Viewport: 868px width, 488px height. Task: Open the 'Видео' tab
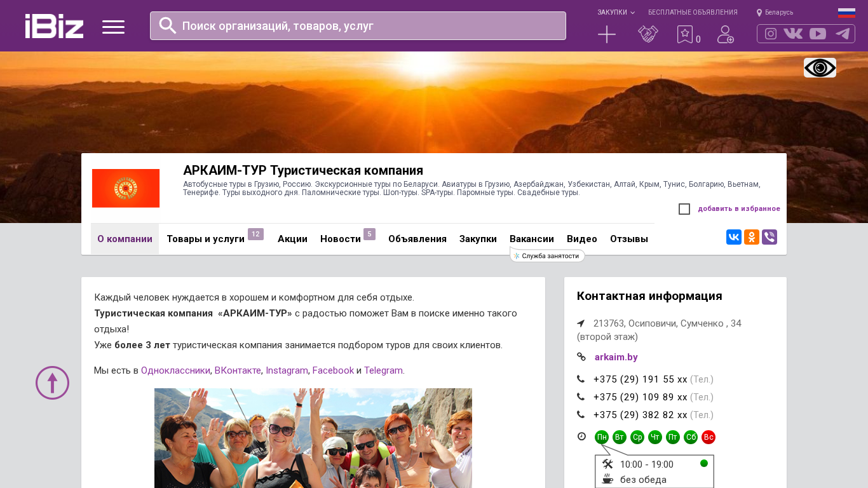582,239
